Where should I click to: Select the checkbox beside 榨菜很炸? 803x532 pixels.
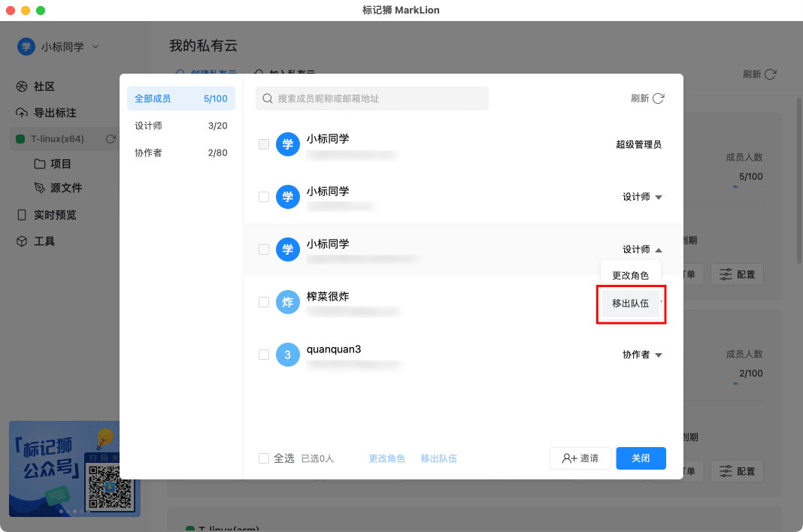click(x=264, y=302)
